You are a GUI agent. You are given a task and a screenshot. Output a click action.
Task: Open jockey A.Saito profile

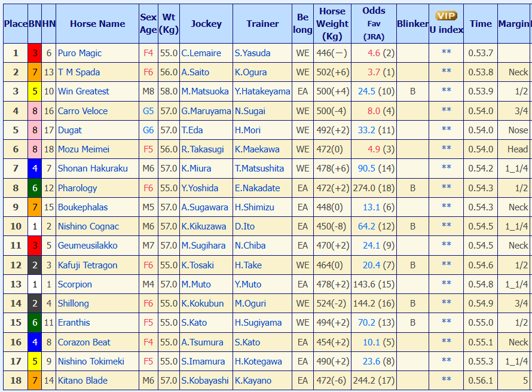195,72
